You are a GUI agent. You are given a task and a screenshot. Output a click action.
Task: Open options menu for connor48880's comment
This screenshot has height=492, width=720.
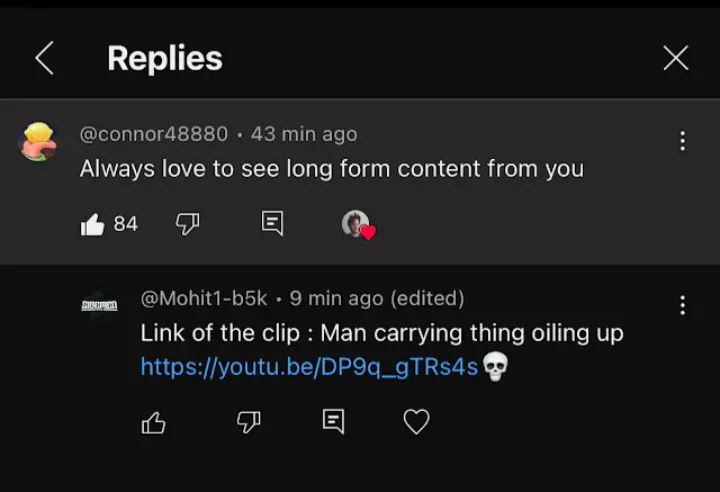tap(682, 141)
